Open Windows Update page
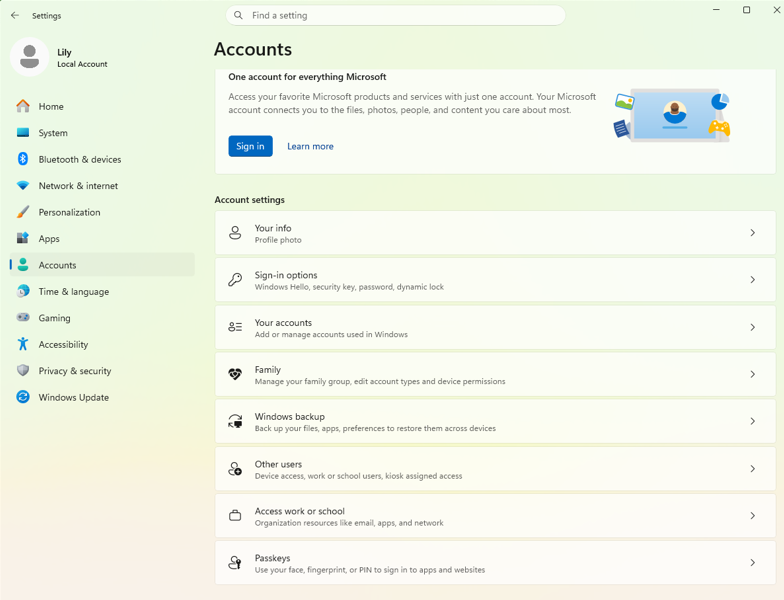784x600 pixels. coord(102,397)
